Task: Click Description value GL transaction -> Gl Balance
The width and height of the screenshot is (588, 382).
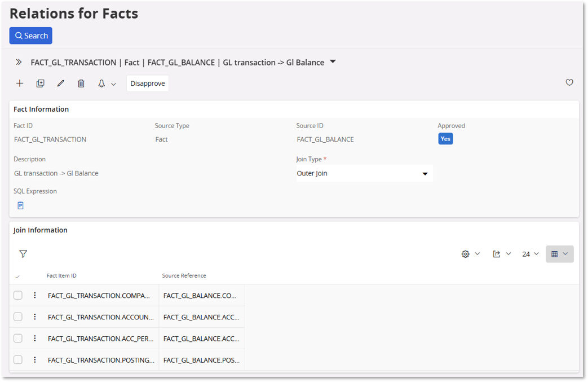Action: point(56,173)
